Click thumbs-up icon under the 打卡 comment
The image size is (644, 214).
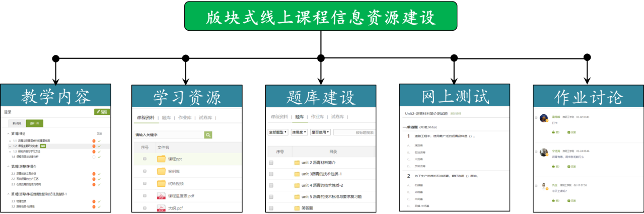(554, 132)
